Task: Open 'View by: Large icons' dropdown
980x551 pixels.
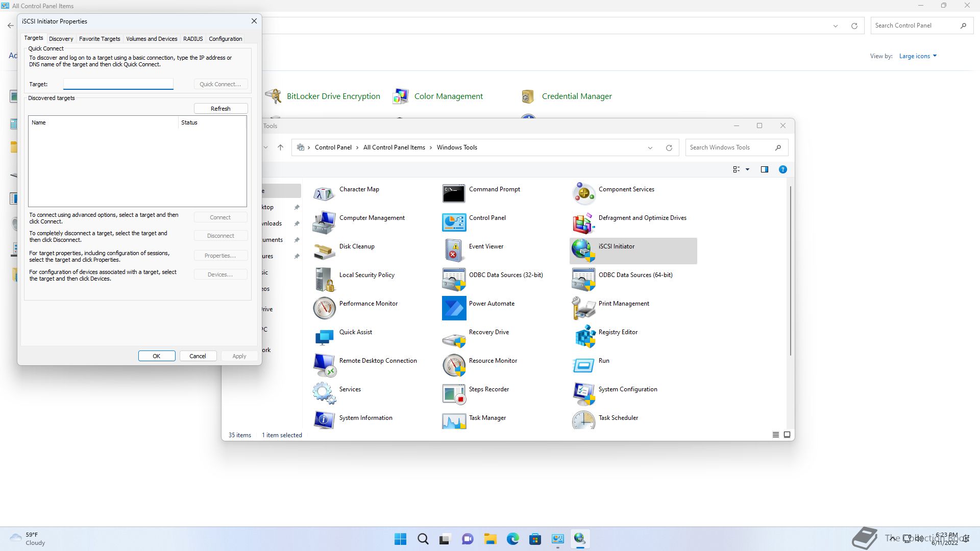Action: [917, 56]
